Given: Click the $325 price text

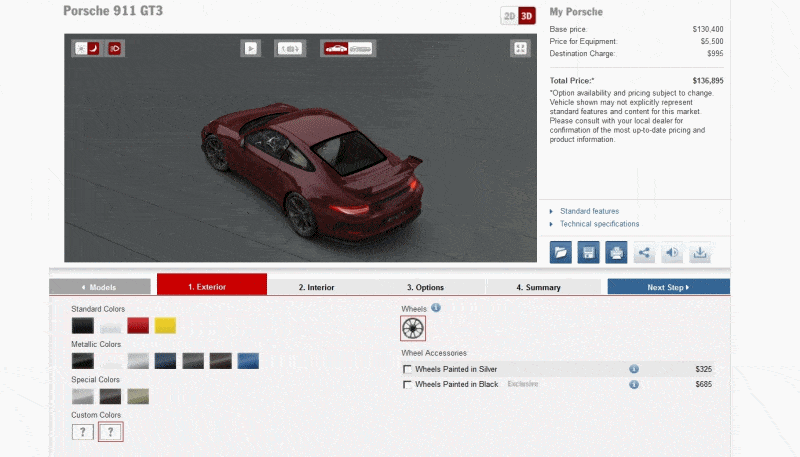Looking at the screenshot, I should coord(704,369).
